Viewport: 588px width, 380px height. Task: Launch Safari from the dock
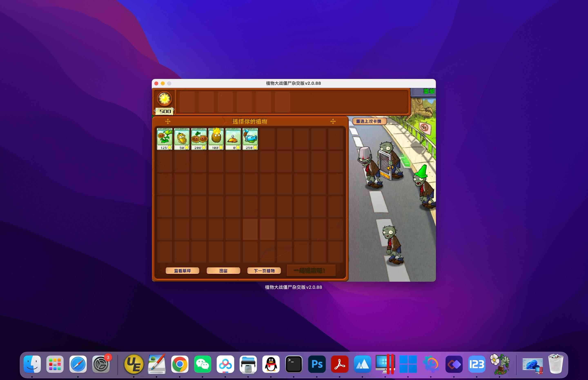[78, 364]
